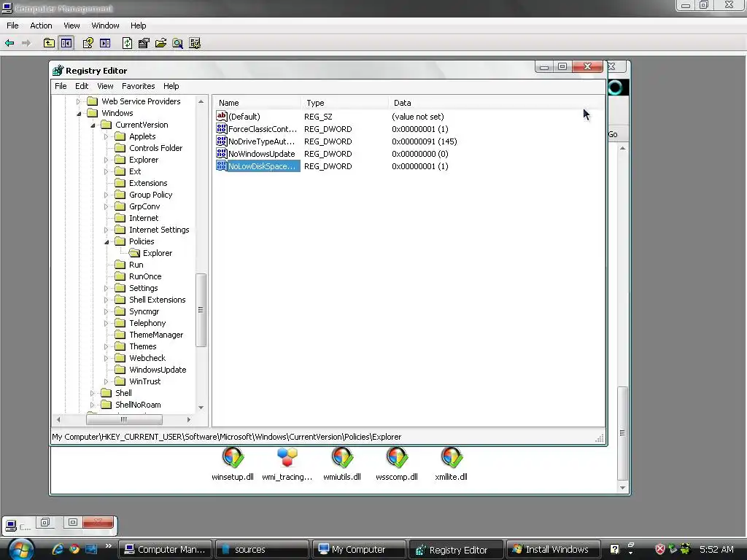This screenshot has height=560, width=747.
Task: Open Computer Management File menu
Action: click(x=12, y=26)
